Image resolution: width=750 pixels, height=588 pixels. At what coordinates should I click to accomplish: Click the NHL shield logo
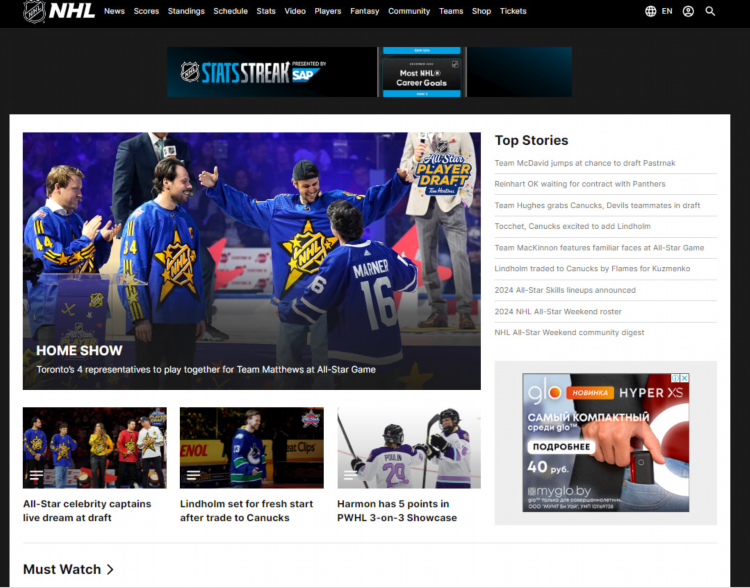pyautogui.click(x=34, y=11)
